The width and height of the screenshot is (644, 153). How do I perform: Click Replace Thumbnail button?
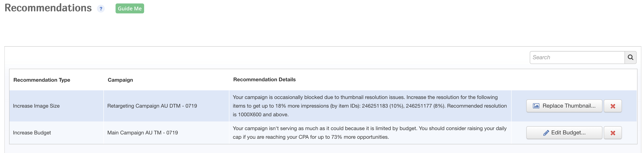[x=564, y=106]
